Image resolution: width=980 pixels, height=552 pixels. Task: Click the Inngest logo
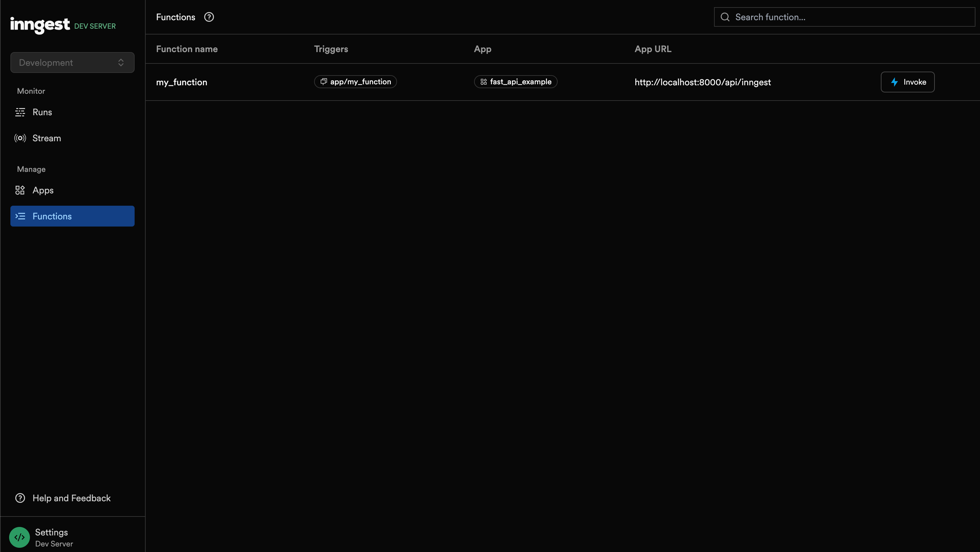40,25
